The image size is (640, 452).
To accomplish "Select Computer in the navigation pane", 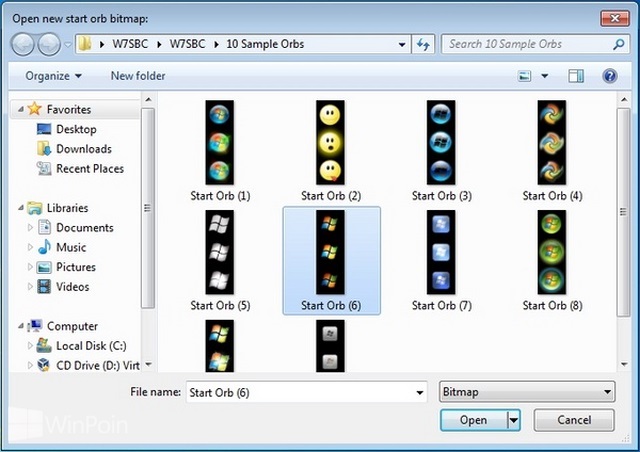I will (x=72, y=326).
